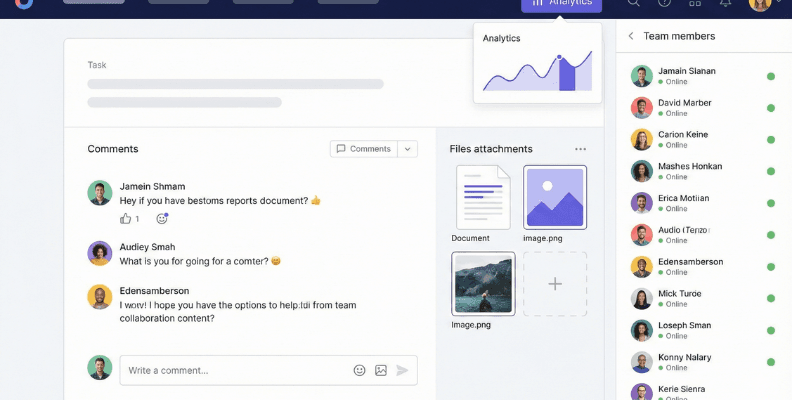Click your avatar beside comment input
Screen dimensions: 800x400
tap(99, 367)
